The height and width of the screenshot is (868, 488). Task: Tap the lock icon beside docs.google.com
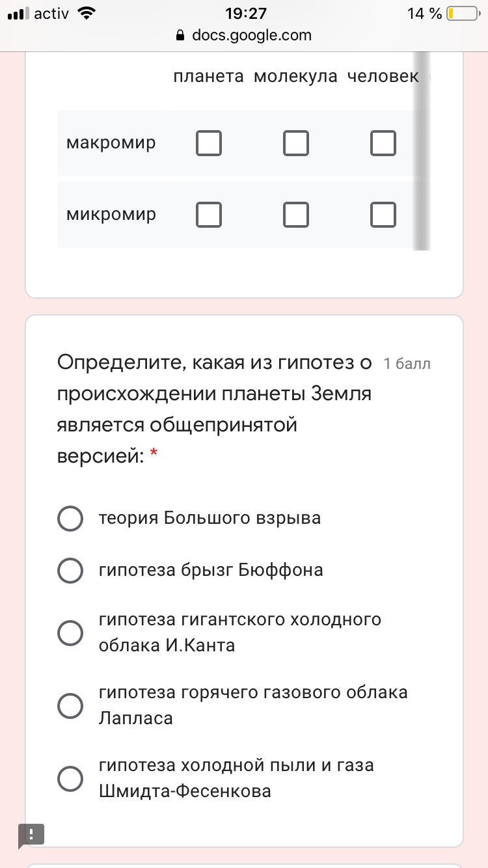tap(180, 35)
